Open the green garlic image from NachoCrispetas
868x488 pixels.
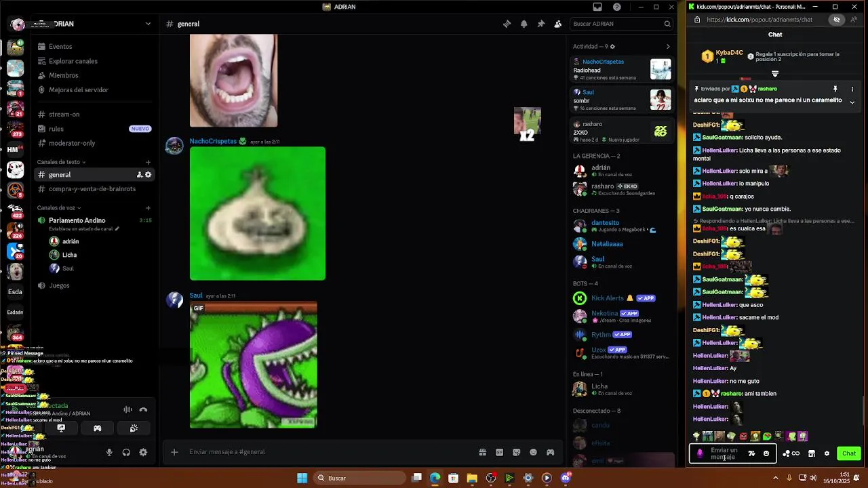(258, 213)
